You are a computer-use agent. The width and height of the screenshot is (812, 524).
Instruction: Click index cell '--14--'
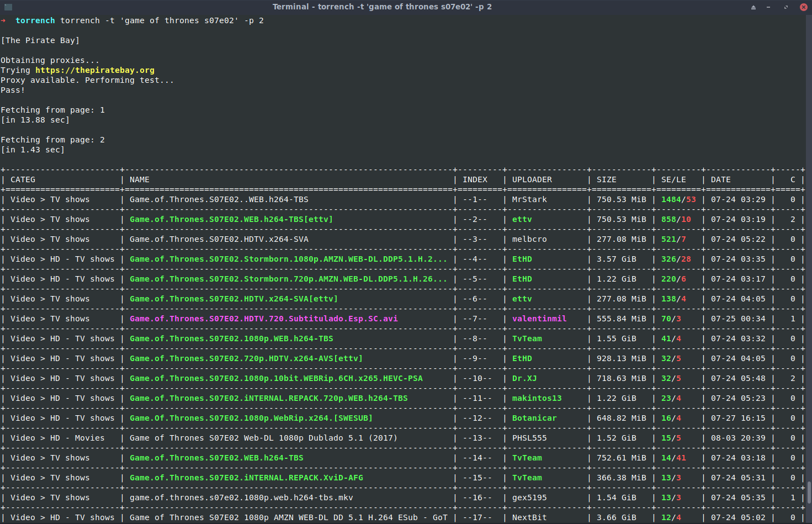point(477,458)
